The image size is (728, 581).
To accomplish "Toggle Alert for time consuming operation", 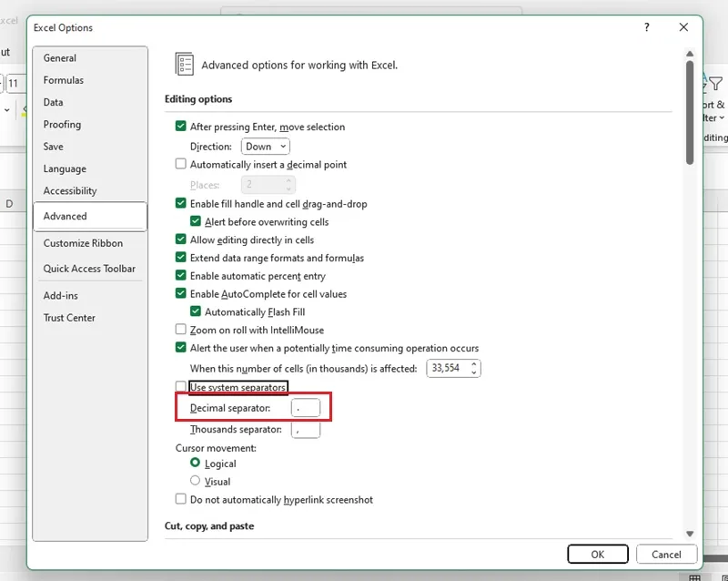I will click(180, 347).
